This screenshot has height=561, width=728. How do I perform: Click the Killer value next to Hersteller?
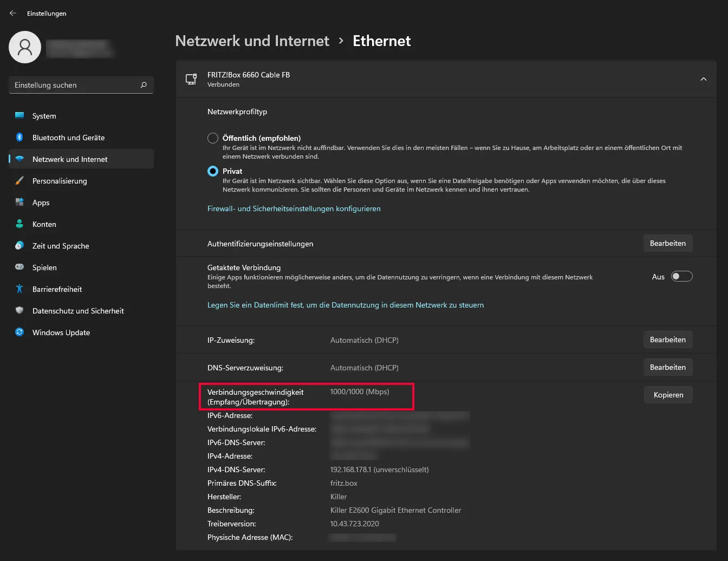click(339, 497)
